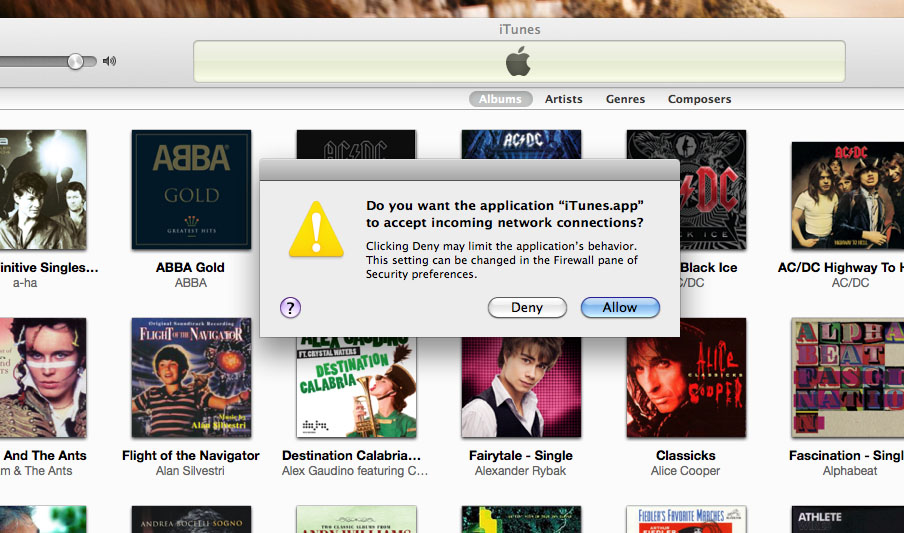This screenshot has height=533, width=904.
Task: Select the a-ha singles album cover
Action: pos(43,190)
